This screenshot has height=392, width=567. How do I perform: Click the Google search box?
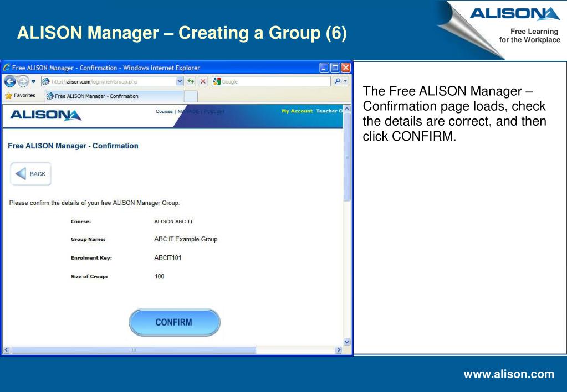[x=271, y=81]
